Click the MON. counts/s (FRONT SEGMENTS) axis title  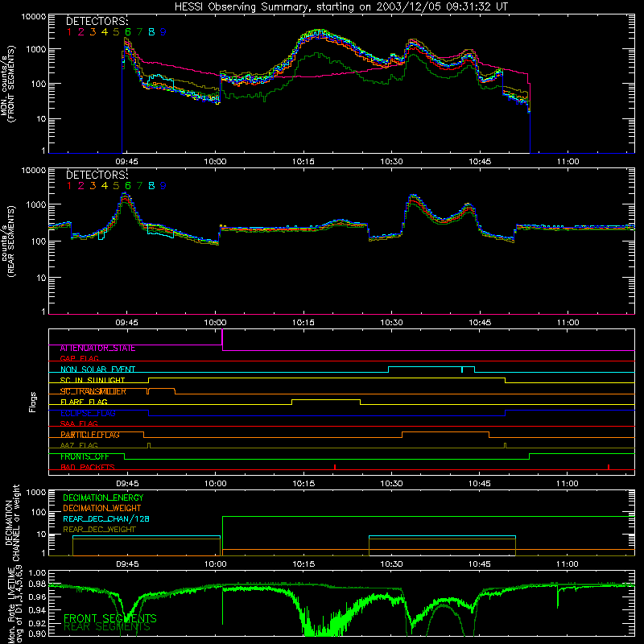pyautogui.click(x=7, y=84)
